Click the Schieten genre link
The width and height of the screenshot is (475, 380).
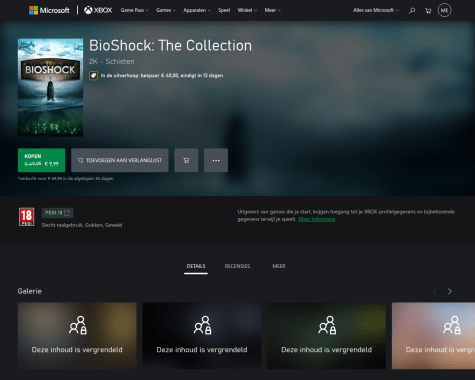coord(120,61)
